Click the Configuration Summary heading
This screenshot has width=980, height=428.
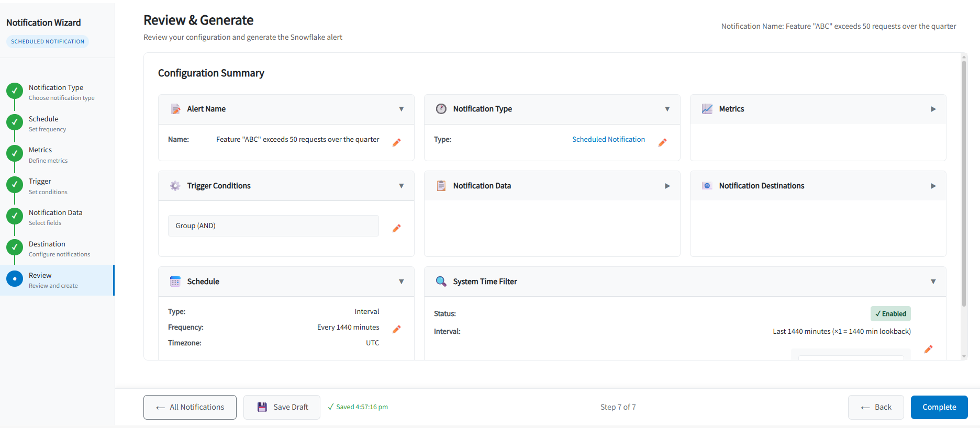pyautogui.click(x=211, y=73)
